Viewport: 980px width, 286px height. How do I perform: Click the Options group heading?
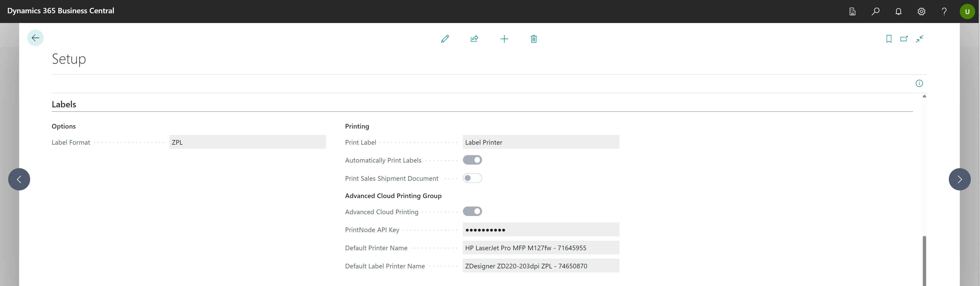[64, 126]
